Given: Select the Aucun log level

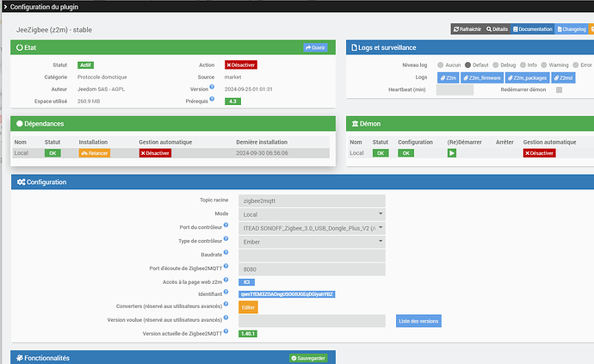Looking at the screenshot, I should (440, 65).
